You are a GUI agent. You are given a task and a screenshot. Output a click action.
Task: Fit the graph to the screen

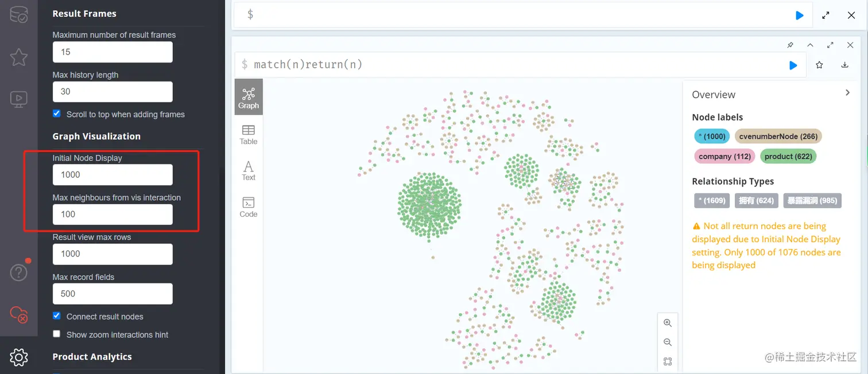click(x=667, y=361)
